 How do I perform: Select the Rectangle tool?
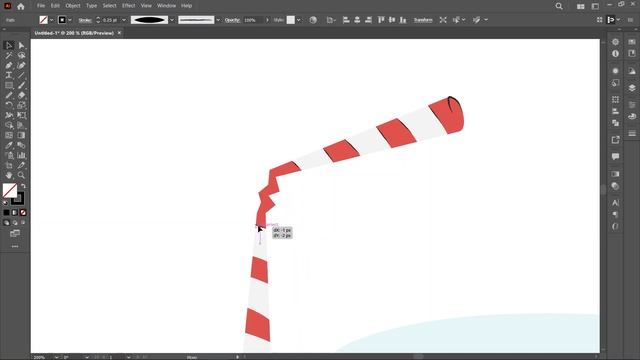point(9,85)
